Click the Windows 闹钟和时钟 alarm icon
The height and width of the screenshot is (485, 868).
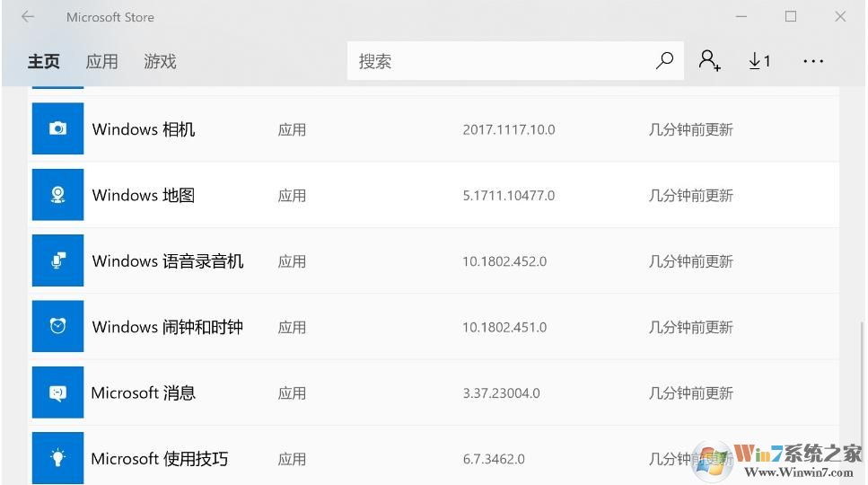click(x=57, y=326)
